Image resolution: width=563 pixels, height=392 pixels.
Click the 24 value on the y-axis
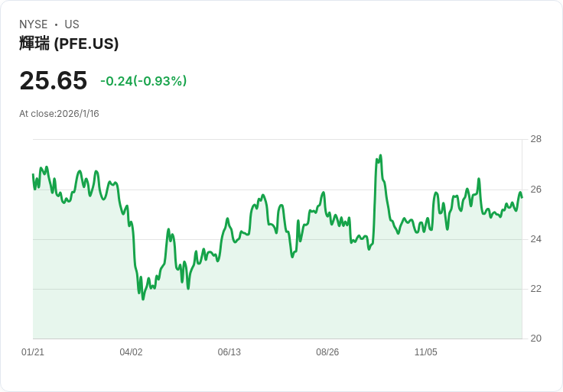coord(536,239)
